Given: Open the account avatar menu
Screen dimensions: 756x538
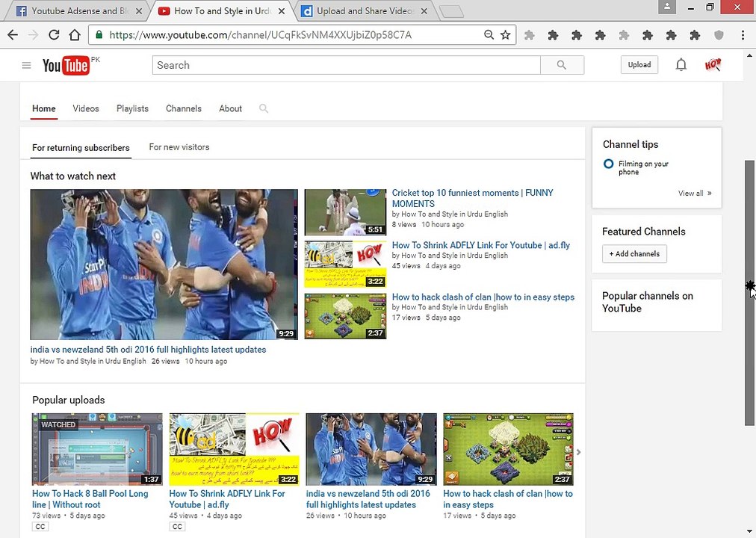Looking at the screenshot, I should [713, 64].
